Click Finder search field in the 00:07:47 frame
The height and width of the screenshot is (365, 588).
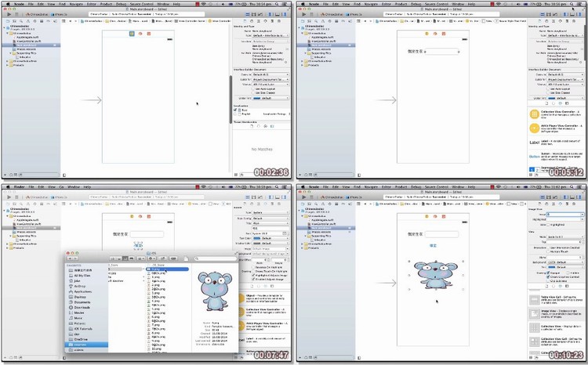click(216, 258)
